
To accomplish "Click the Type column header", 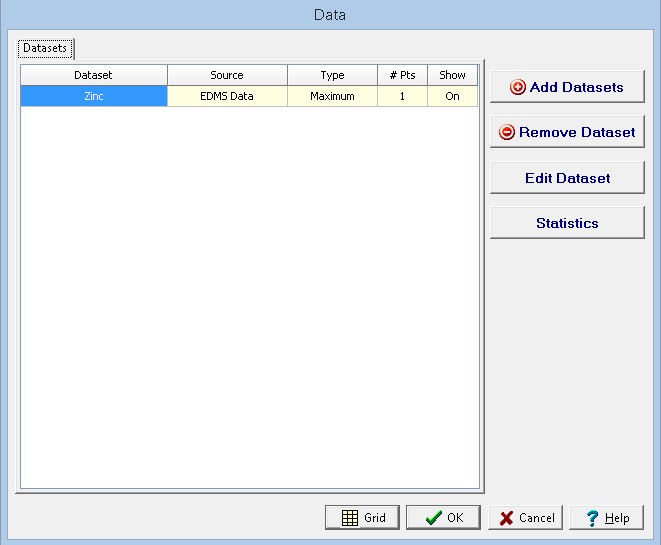I will coord(332,75).
